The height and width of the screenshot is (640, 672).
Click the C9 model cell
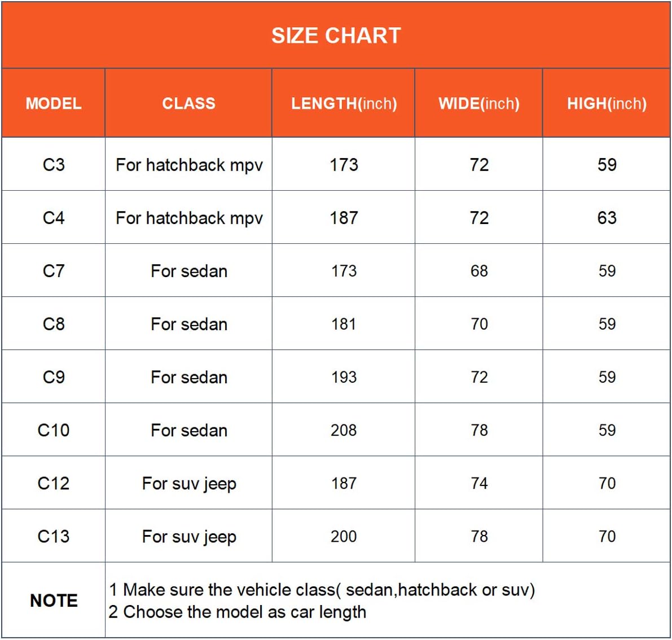coord(54,377)
